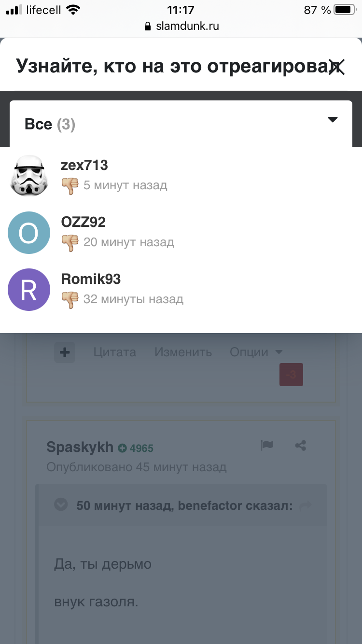Open Romik93's purple R avatar
Screen dimensions: 362x644
click(29, 290)
